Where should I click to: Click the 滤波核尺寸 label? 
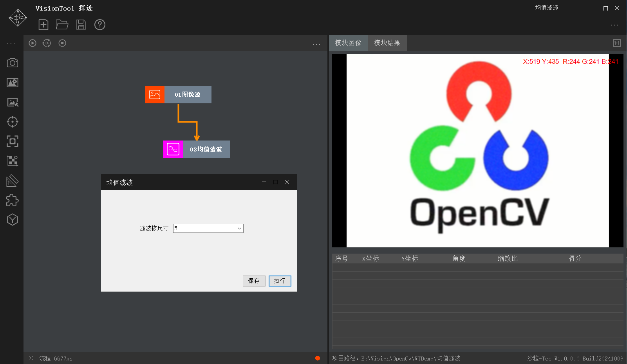point(154,228)
